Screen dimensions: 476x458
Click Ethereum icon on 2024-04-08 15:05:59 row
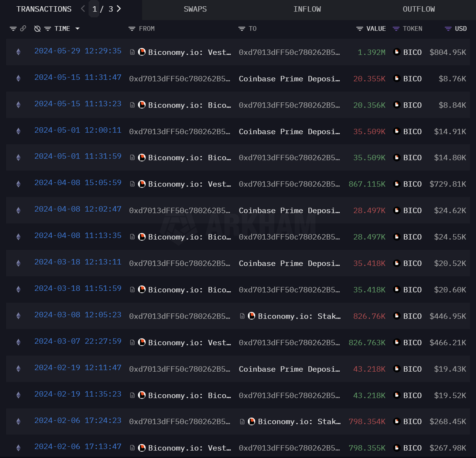pyautogui.click(x=19, y=184)
